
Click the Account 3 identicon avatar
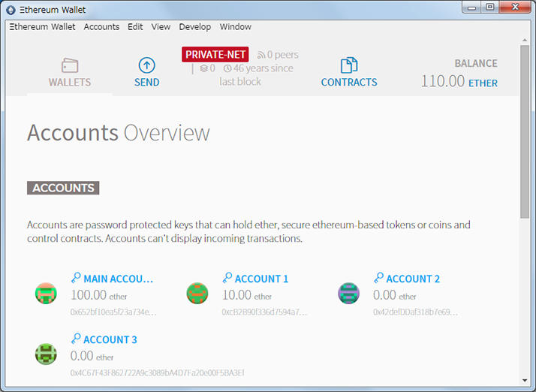(46, 354)
